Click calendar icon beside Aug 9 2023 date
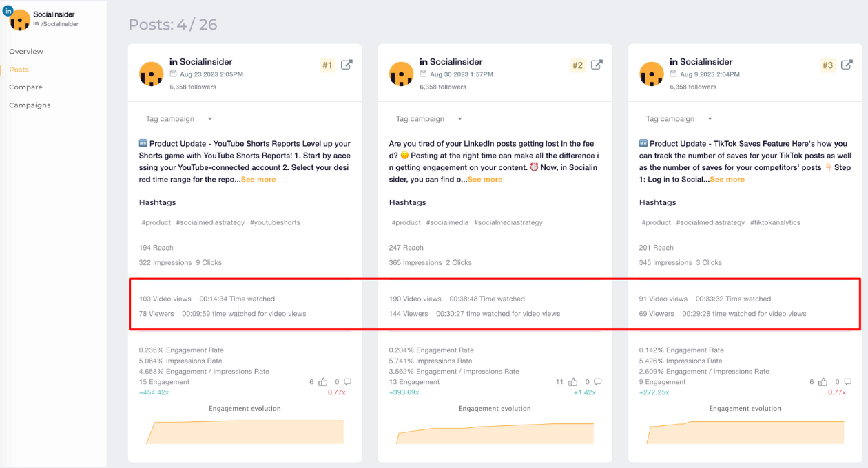The image size is (868, 468). pos(673,74)
